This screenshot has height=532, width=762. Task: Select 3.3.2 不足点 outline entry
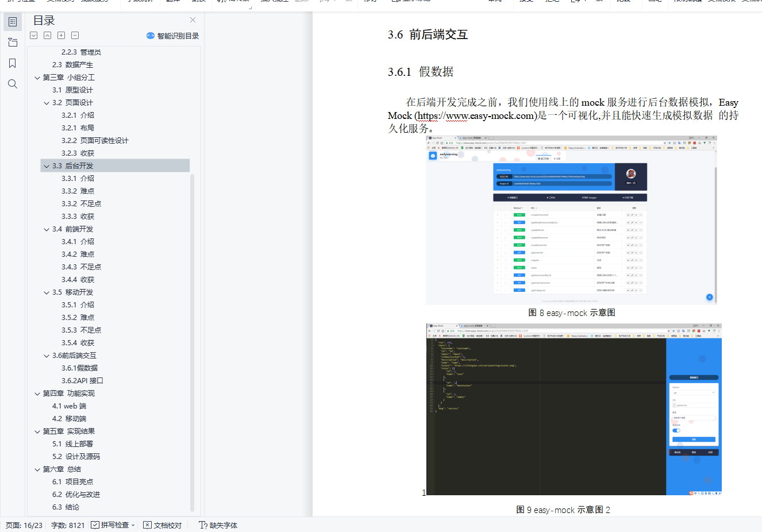[81, 204]
